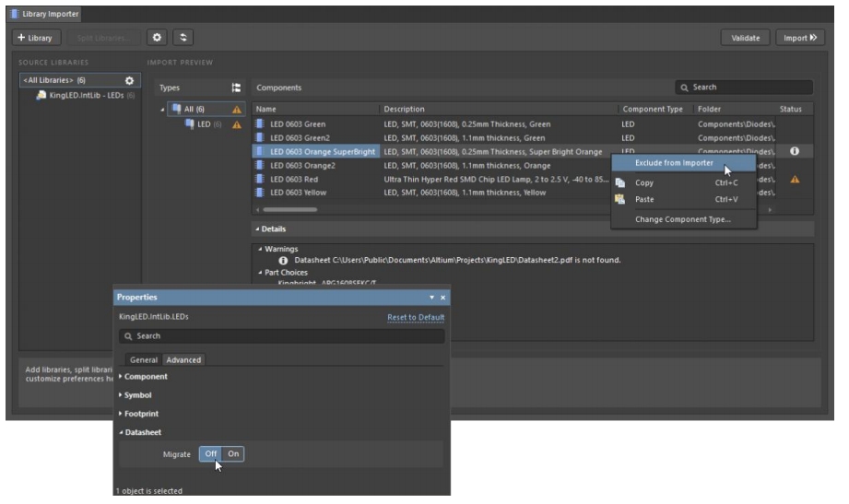Expand the Footprint section in Properties
Viewport: 849px width, 504px height.
click(x=120, y=413)
